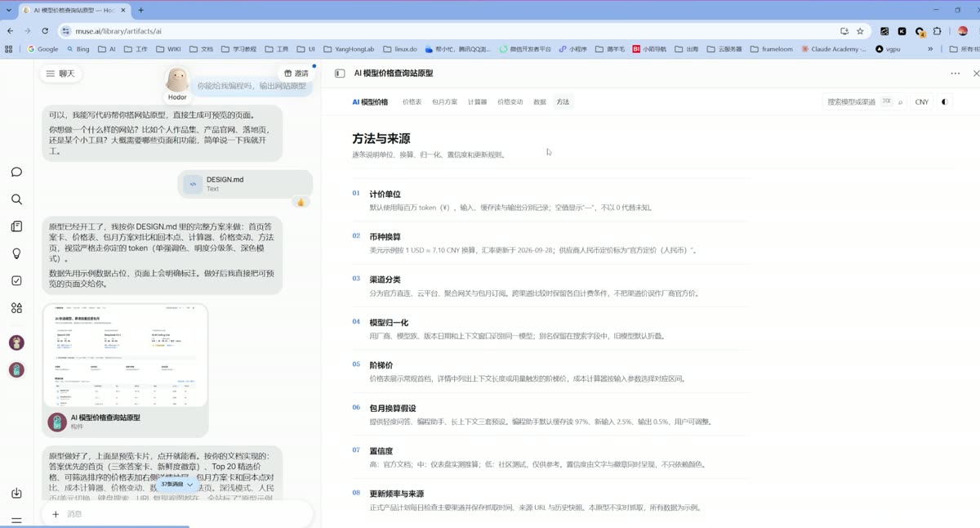The width and height of the screenshot is (980, 528).
Task: Click the search magnifier in prototype header
Action: click(x=901, y=102)
